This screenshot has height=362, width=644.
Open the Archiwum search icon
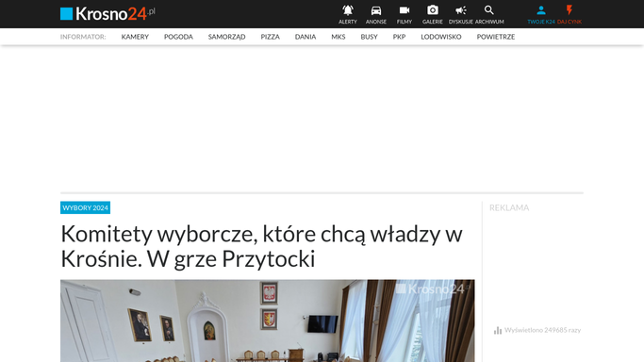tap(488, 10)
